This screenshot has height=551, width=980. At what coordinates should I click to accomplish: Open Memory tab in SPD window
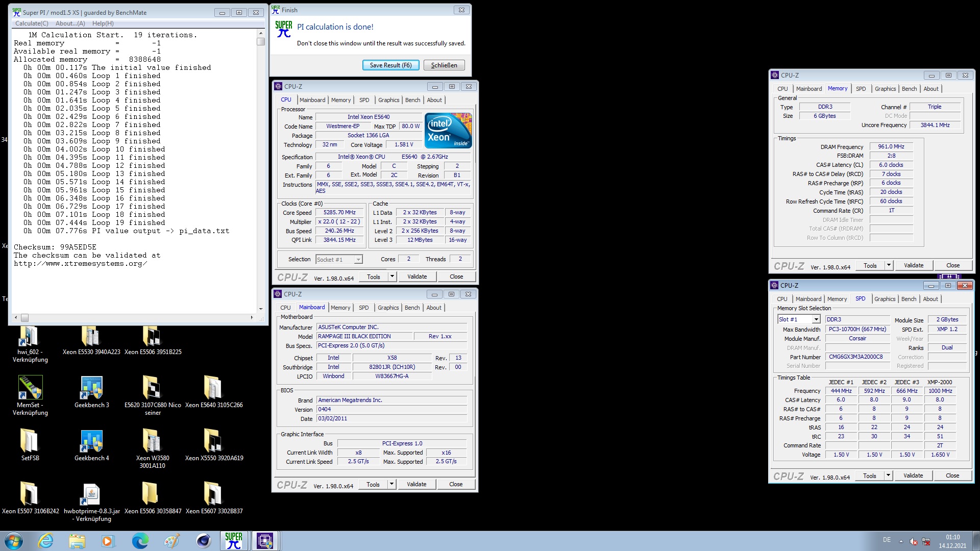(x=837, y=299)
